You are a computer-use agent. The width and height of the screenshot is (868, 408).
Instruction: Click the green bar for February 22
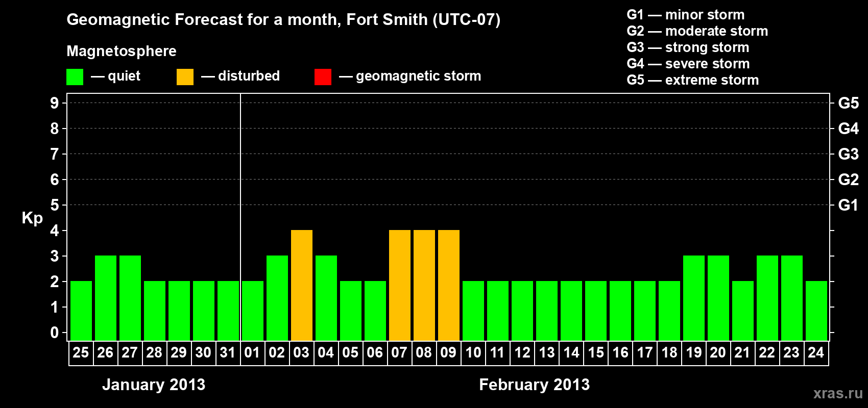coord(767,298)
